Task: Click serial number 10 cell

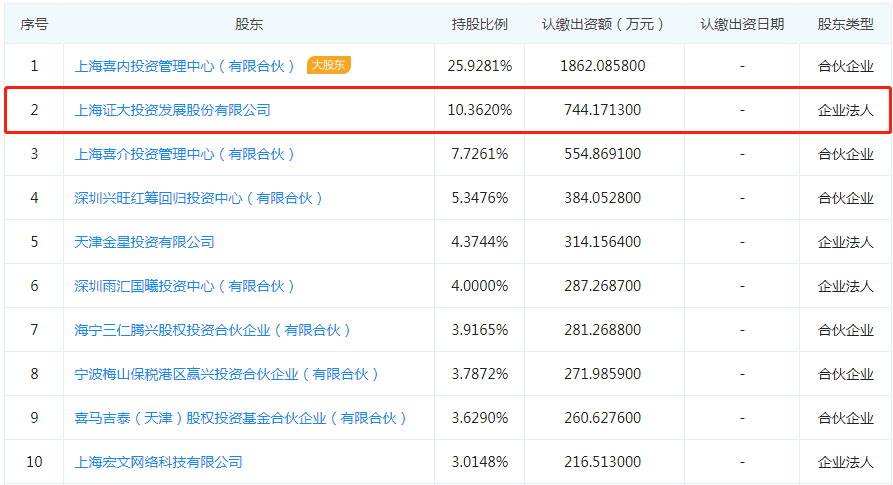Action: coord(34,462)
